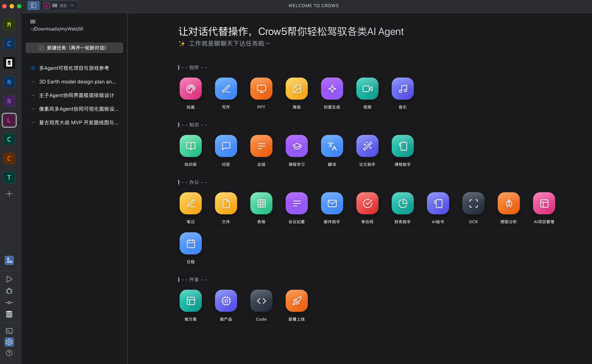The image size is (592, 364).
Task: Select the 财务助手 finance assistant
Action: click(403, 203)
